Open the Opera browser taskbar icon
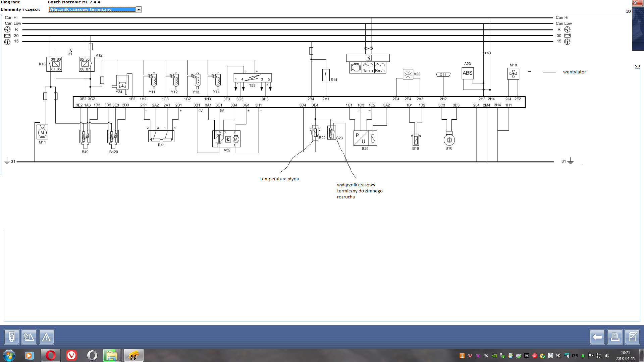The height and width of the screenshot is (362, 644). pos(51,355)
